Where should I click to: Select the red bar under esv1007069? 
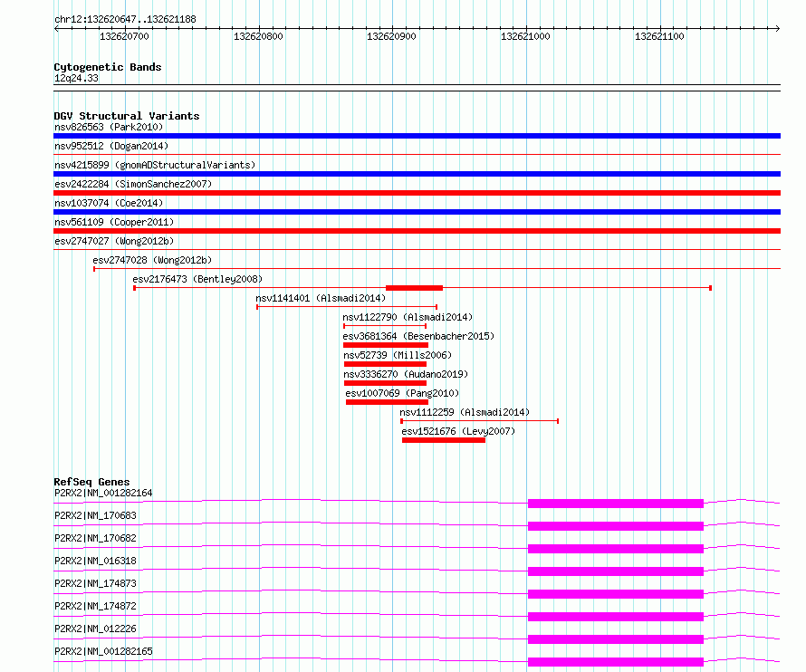pos(387,402)
